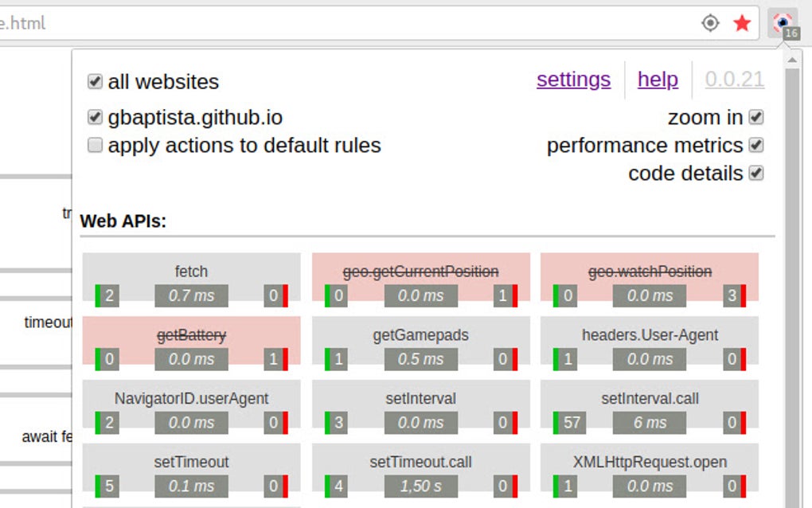
Task: Disable the zoom in option
Action: coord(757,117)
